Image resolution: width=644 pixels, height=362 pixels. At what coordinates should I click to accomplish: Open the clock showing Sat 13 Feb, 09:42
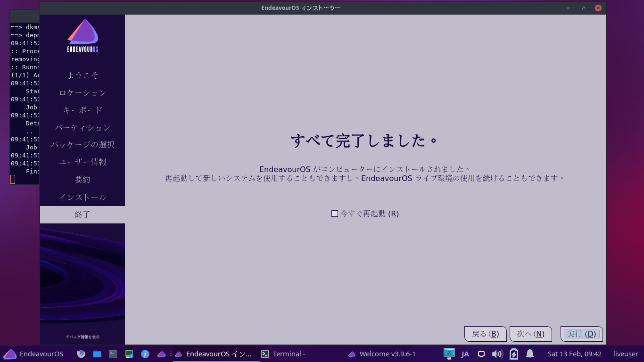point(575,354)
